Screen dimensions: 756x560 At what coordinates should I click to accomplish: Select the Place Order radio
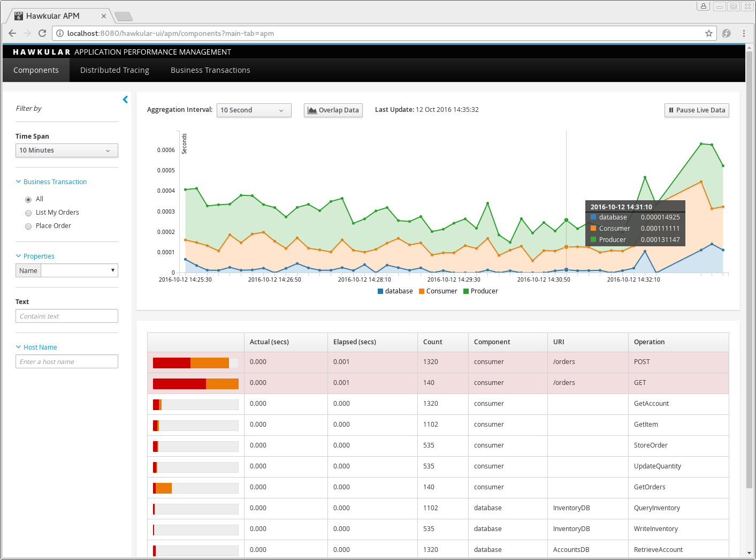[28, 226]
